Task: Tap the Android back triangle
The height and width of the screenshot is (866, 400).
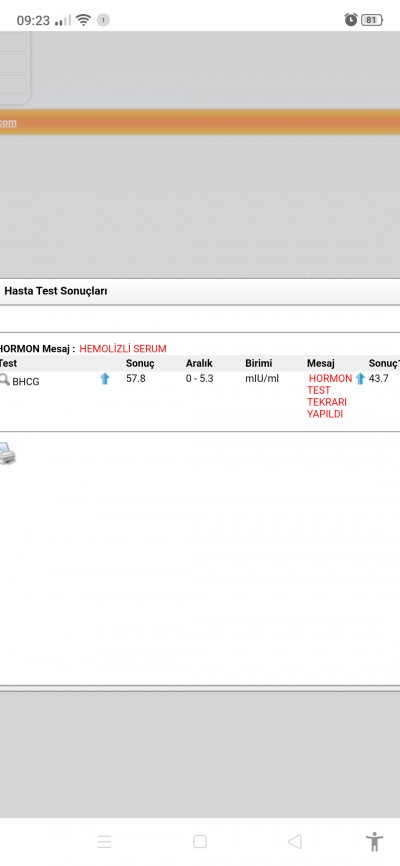Action: [294, 841]
